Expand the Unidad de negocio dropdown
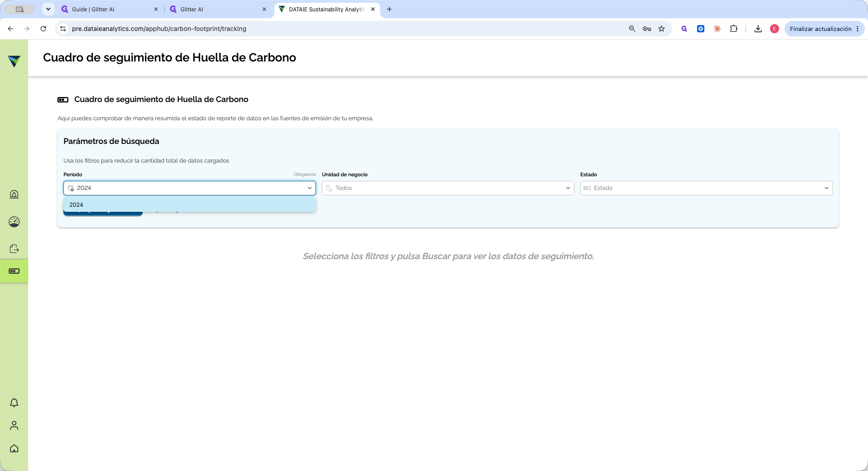The width and height of the screenshot is (868, 471). click(448, 188)
